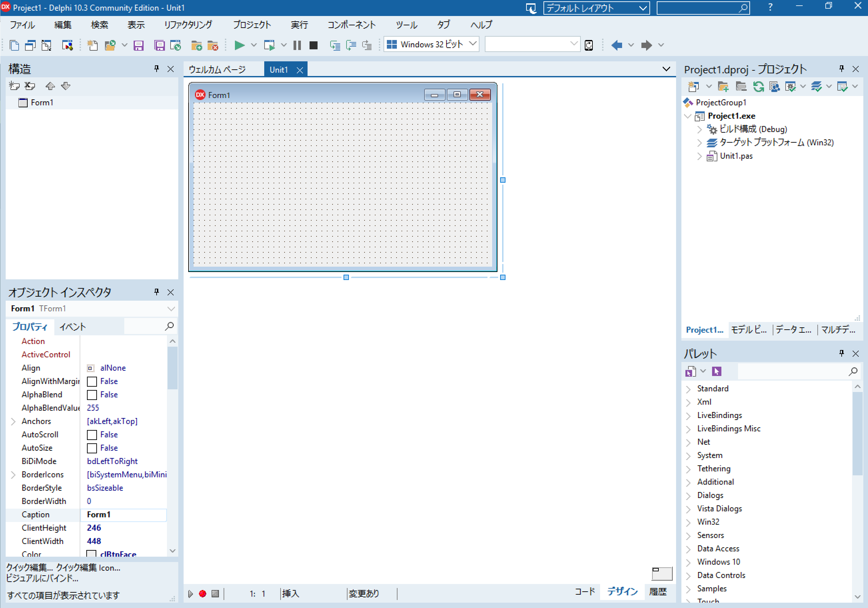Open the ファイル menu
The height and width of the screenshot is (608, 868).
[22, 25]
